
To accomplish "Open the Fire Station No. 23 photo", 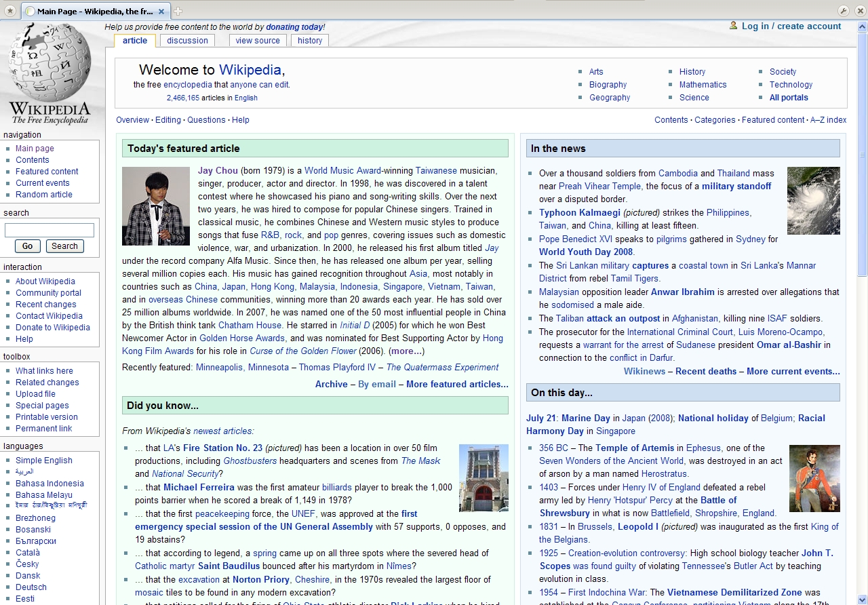I will 484,478.
